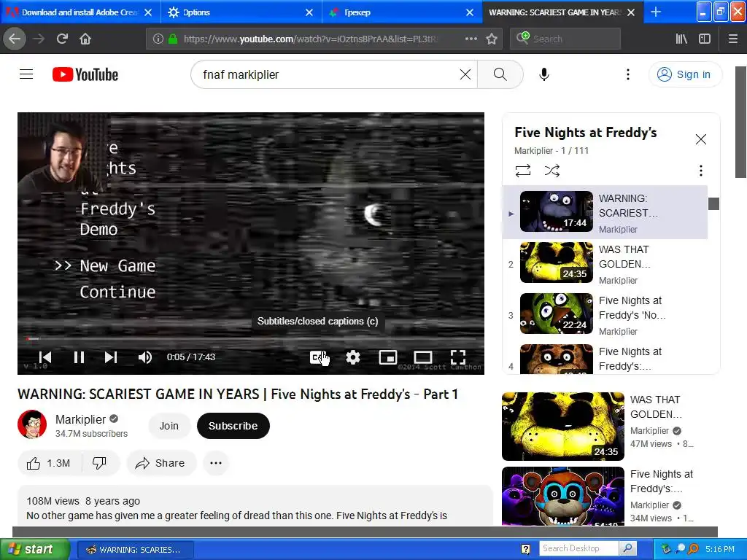Toggle browser sidebar view

tap(705, 39)
